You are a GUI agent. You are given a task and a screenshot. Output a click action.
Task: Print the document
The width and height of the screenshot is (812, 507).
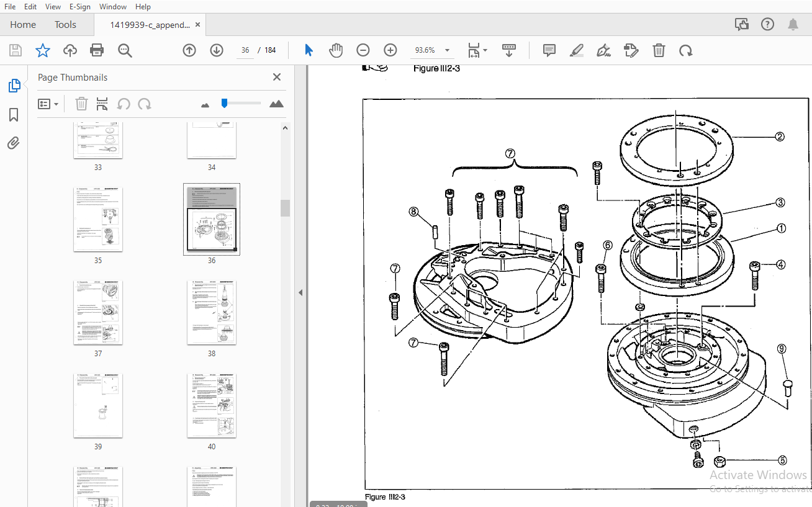[x=97, y=50]
